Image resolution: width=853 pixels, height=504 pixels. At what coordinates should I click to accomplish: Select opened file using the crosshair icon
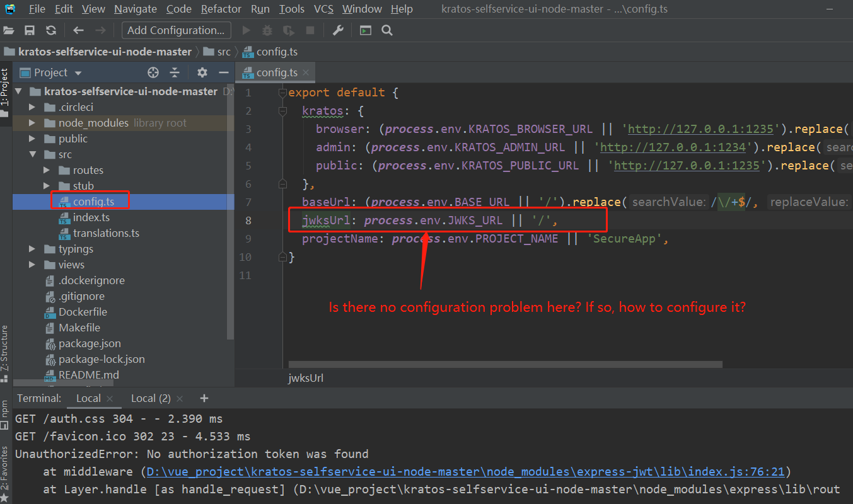pyautogui.click(x=153, y=72)
